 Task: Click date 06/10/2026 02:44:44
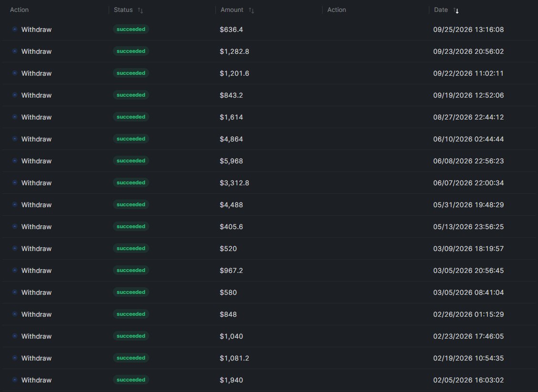(468, 140)
